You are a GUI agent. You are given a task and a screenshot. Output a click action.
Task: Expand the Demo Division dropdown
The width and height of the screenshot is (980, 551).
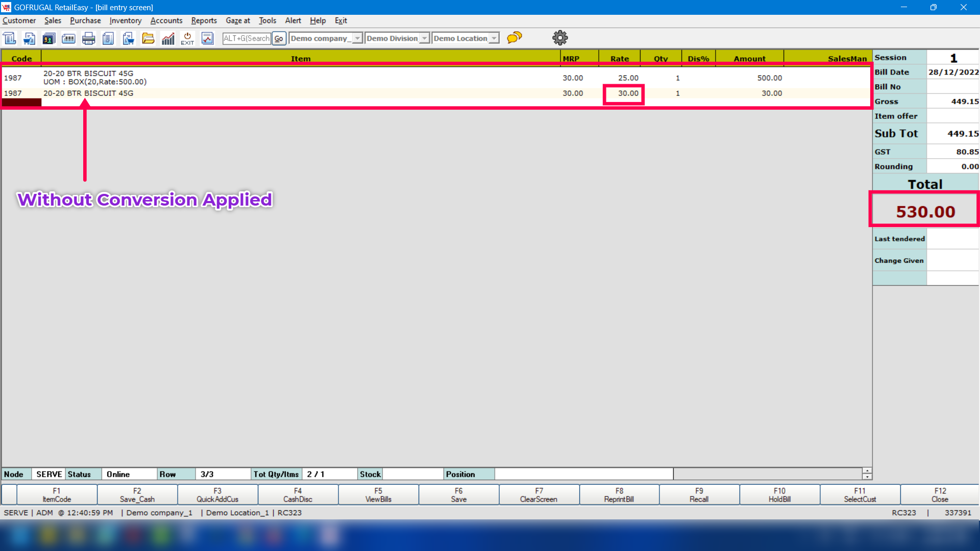point(424,38)
